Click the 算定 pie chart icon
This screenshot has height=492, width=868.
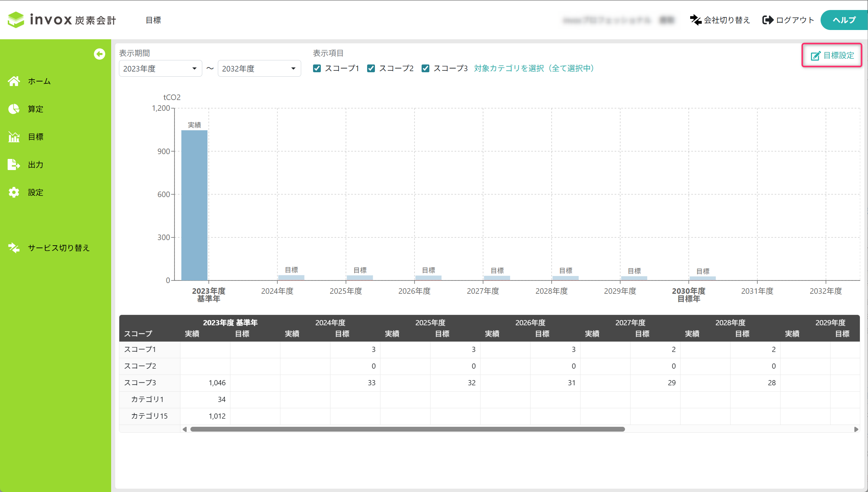[14, 109]
